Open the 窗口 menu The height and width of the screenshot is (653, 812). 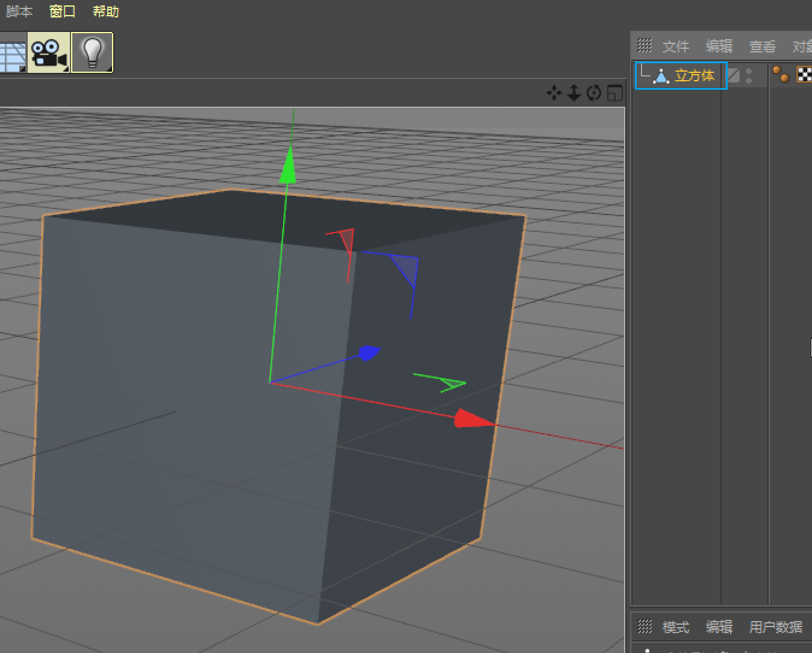click(x=63, y=11)
